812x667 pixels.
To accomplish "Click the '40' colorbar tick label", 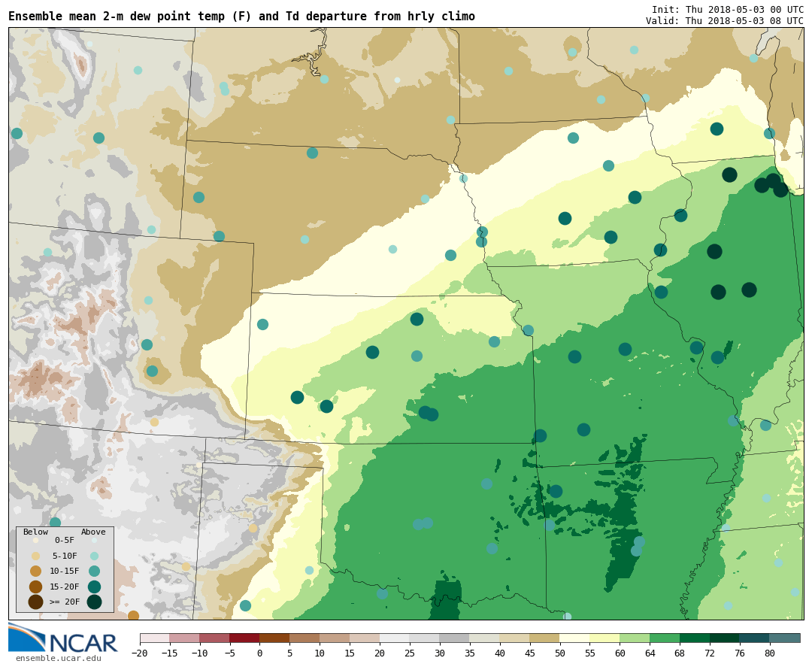I will [500, 653].
